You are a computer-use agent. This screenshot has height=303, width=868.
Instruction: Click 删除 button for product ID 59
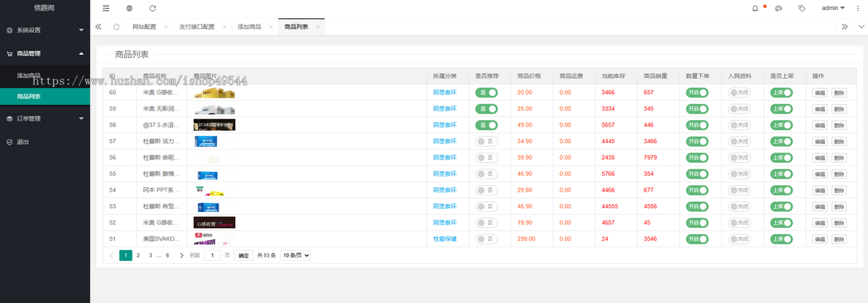pyautogui.click(x=839, y=108)
